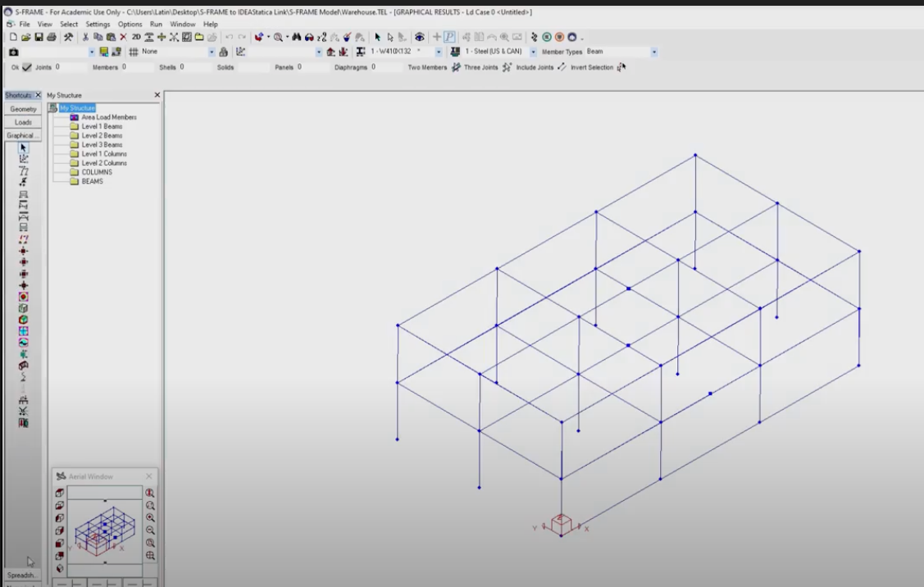Click the I-beam section icon
This screenshot has width=924, height=587.
[361, 52]
